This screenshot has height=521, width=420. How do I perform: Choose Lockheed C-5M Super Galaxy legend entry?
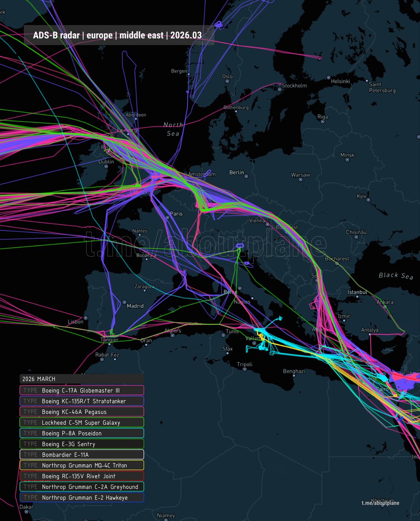pyautogui.click(x=82, y=422)
